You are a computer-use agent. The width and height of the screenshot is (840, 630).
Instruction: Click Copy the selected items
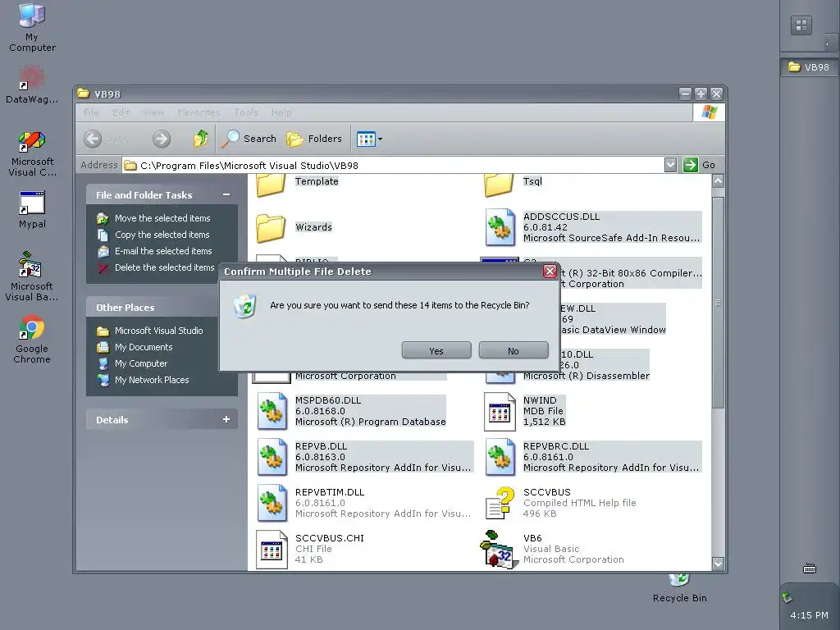pyautogui.click(x=162, y=235)
